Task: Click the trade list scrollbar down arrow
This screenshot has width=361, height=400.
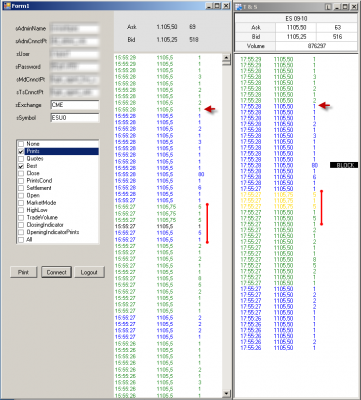Action: click(226, 394)
